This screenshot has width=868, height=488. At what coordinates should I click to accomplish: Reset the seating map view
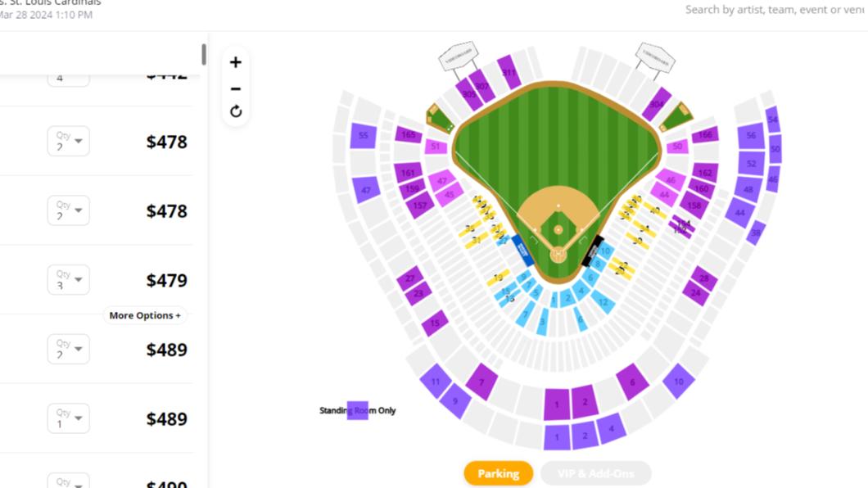tap(235, 111)
